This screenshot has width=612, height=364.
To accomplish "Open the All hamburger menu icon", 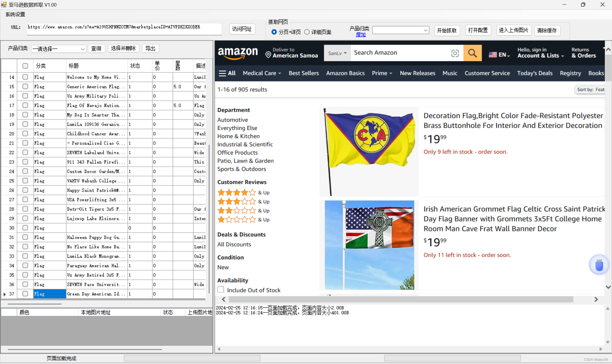I will pyautogui.click(x=222, y=73).
